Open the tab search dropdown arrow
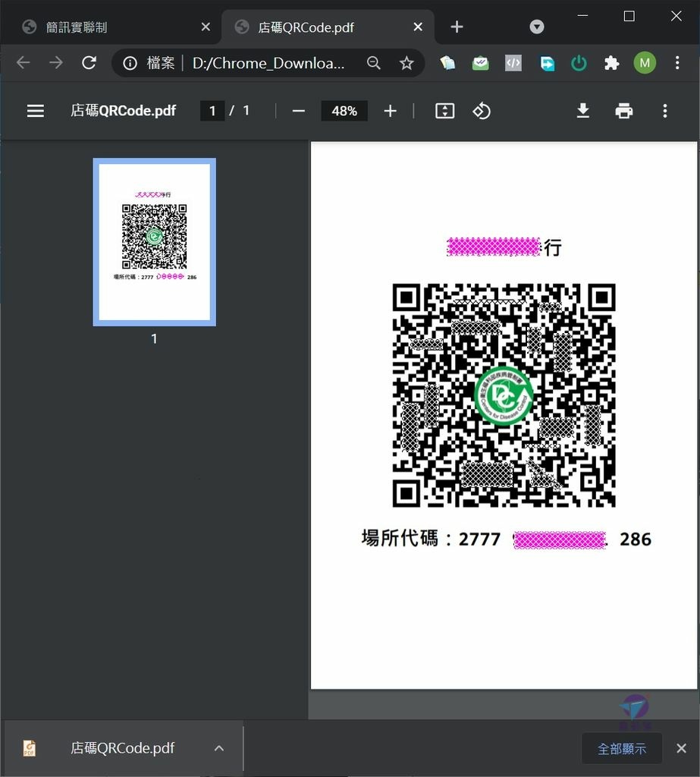Image resolution: width=700 pixels, height=777 pixels. pyautogui.click(x=536, y=27)
